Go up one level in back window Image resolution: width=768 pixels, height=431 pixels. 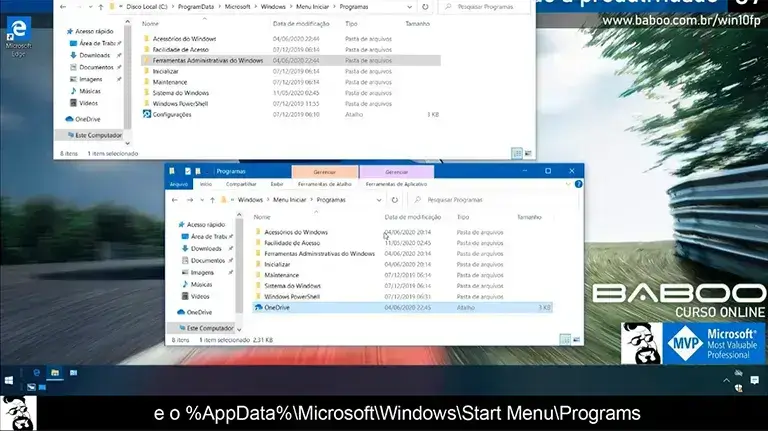click(x=101, y=7)
